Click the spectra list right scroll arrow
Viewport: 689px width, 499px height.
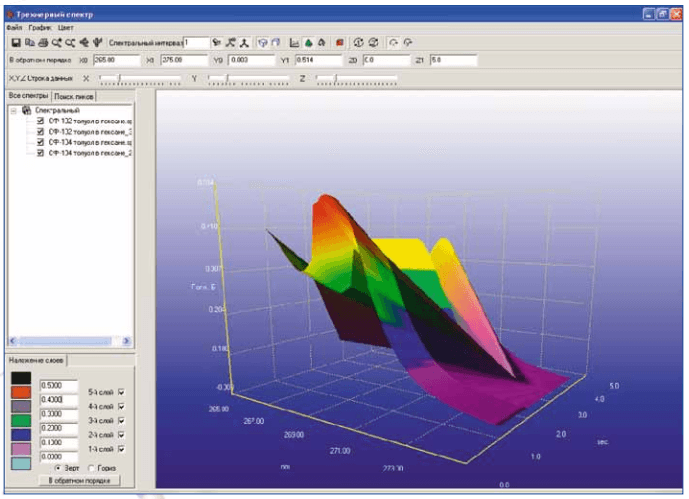(127, 341)
